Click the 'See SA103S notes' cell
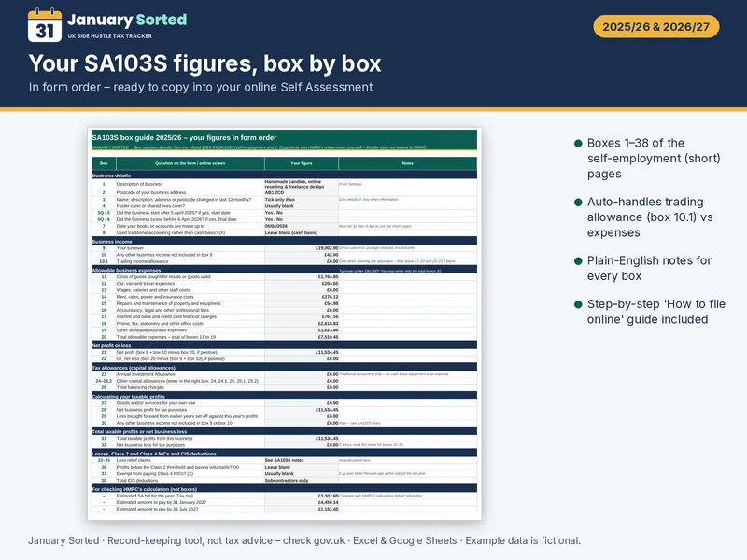The width and height of the screenshot is (747, 560). 301,460
